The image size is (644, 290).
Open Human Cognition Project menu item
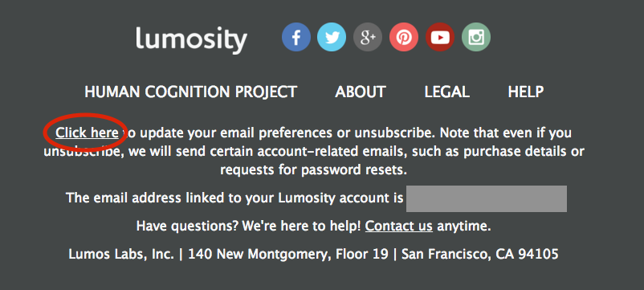click(190, 92)
